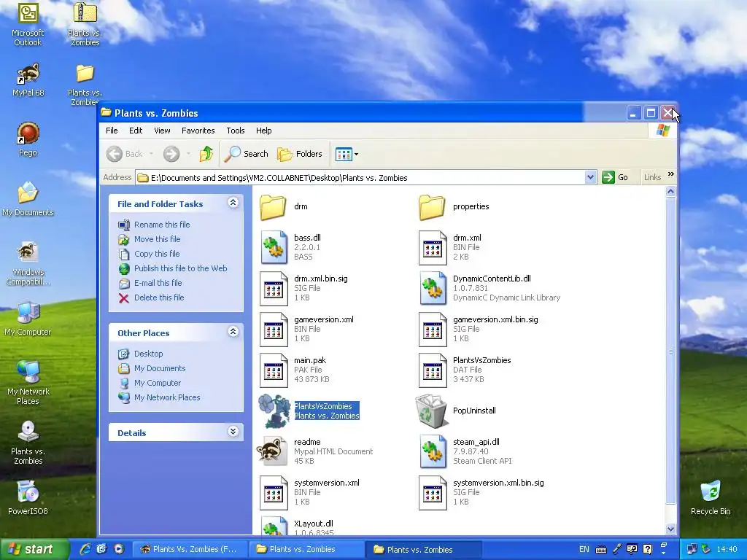Click the file list scroll up arrow
The width and height of the screenshot is (747, 560).
(671, 192)
